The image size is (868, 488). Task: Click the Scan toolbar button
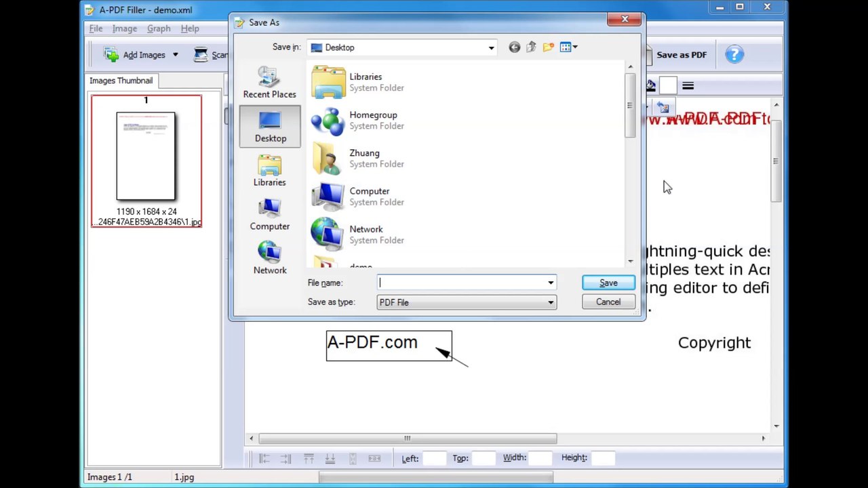click(x=211, y=55)
